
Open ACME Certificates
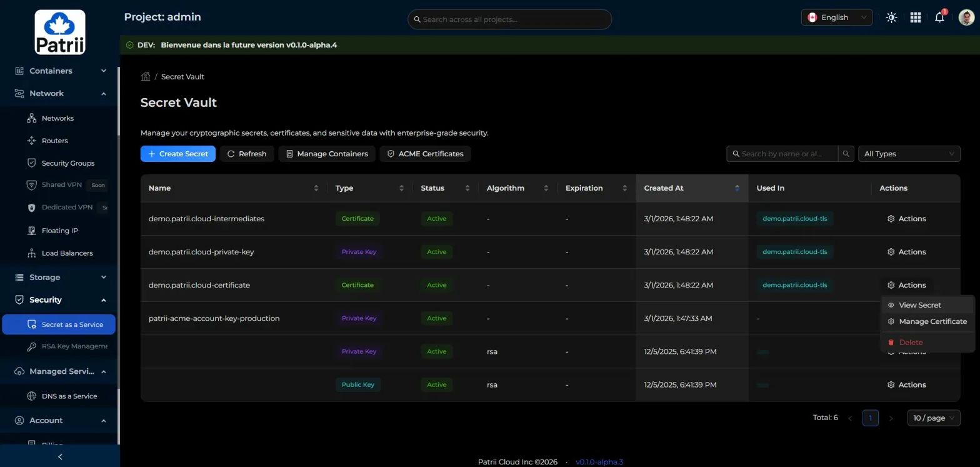425,154
